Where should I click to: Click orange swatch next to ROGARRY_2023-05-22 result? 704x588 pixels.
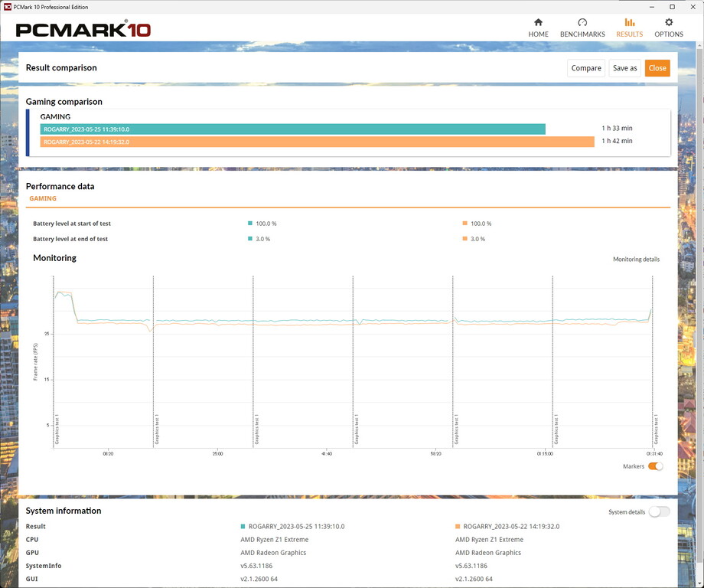click(458, 526)
